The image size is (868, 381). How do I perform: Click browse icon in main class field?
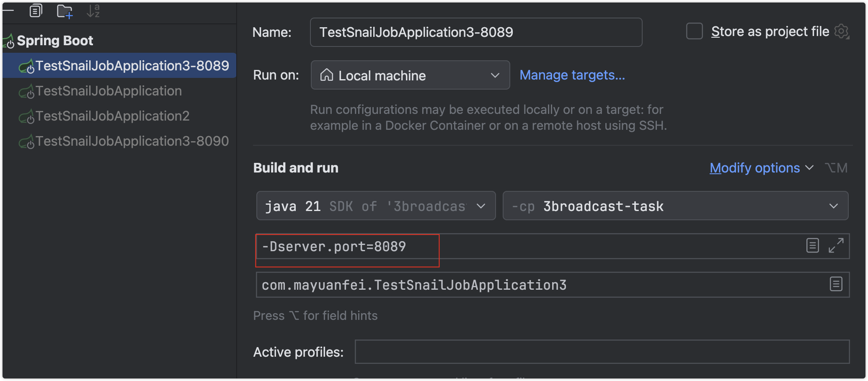point(836,284)
